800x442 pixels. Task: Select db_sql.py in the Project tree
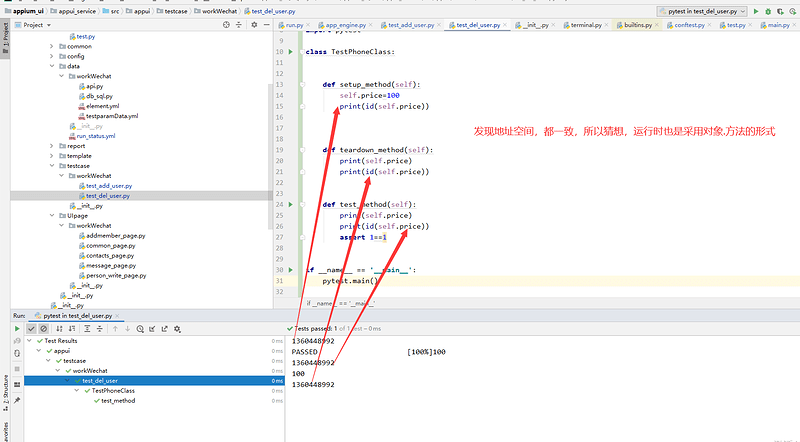coord(99,96)
